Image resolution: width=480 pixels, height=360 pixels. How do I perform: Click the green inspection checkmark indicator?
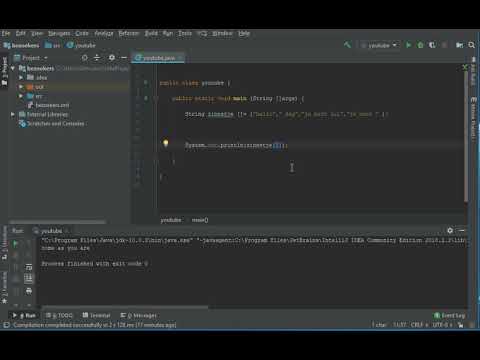[465, 67]
